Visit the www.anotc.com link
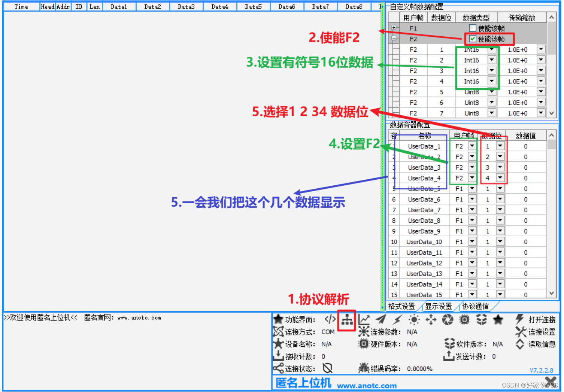Screen dimensions: 564x392 coord(368,385)
